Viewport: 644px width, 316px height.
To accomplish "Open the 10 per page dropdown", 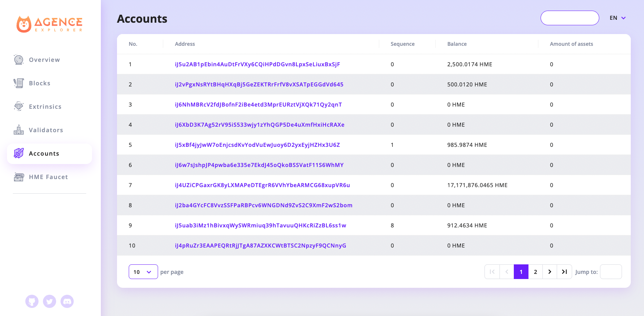I will [143, 272].
